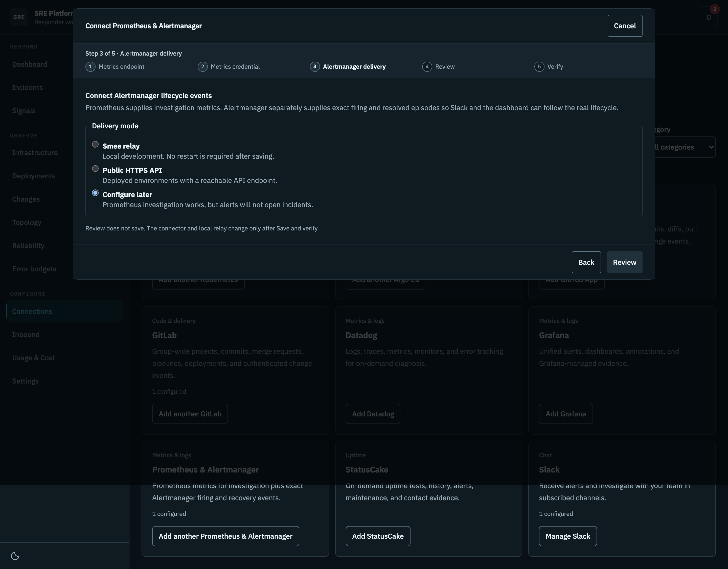Click Add another GitLab button
This screenshot has width=728, height=569.
(190, 414)
